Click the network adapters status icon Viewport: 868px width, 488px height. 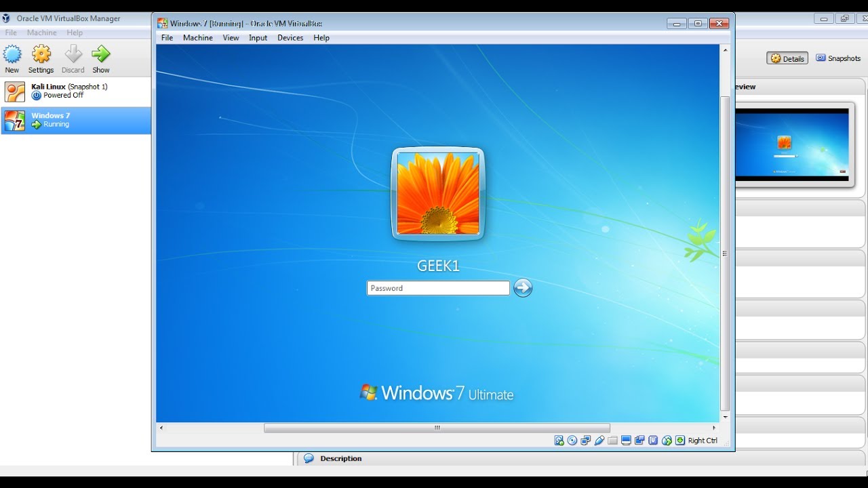pos(586,441)
